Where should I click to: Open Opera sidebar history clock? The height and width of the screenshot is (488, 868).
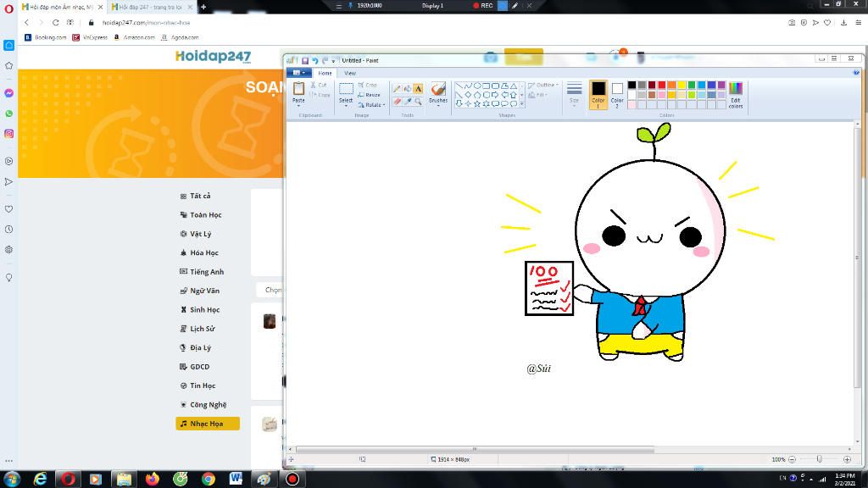[8, 229]
